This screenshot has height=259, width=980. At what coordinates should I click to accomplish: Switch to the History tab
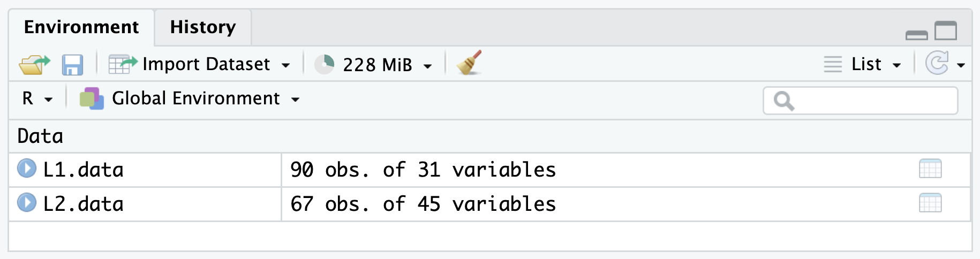(202, 27)
